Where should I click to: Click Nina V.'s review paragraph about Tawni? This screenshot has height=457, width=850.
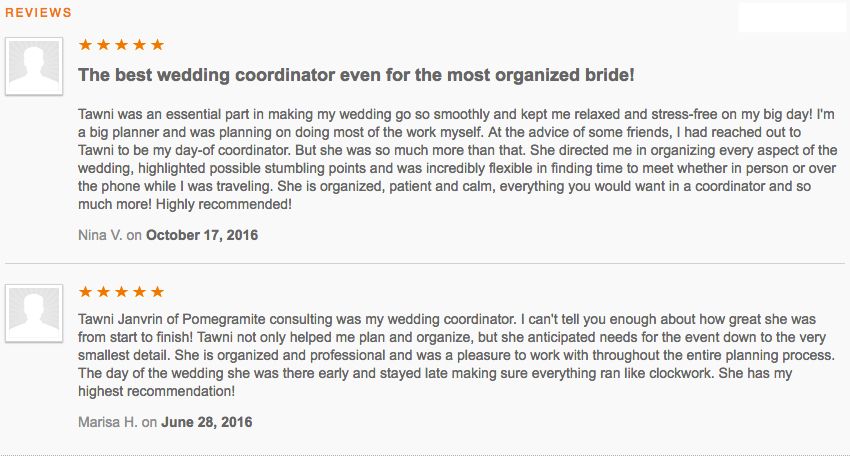click(458, 159)
